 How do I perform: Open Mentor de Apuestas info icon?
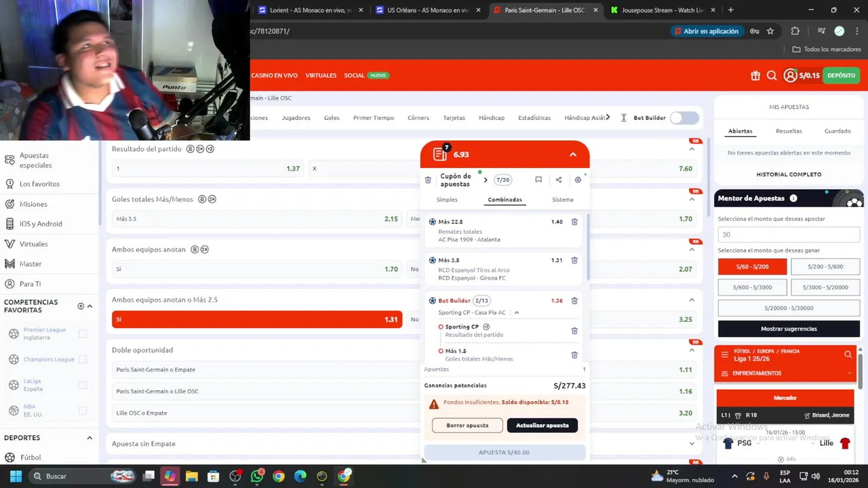[x=793, y=199]
